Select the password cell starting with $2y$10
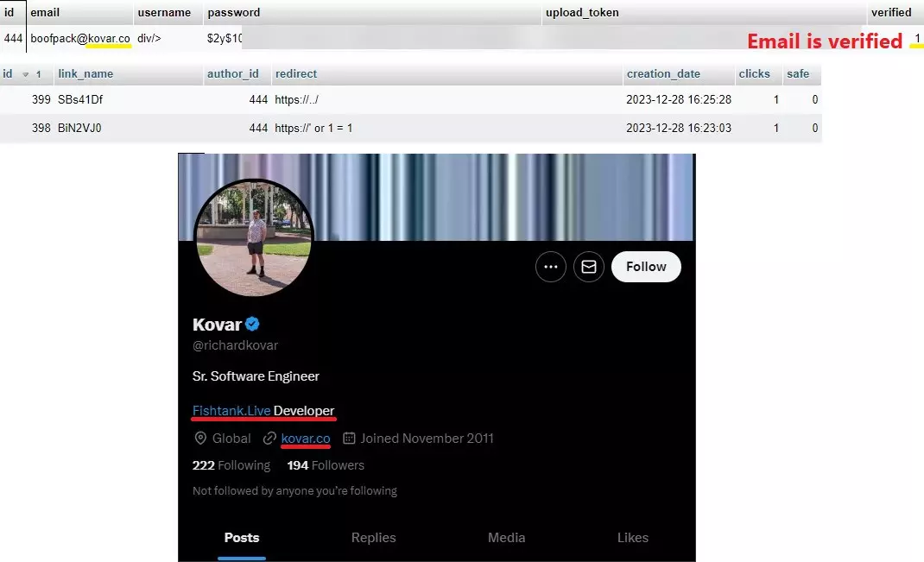The width and height of the screenshot is (924, 562). 225,38
